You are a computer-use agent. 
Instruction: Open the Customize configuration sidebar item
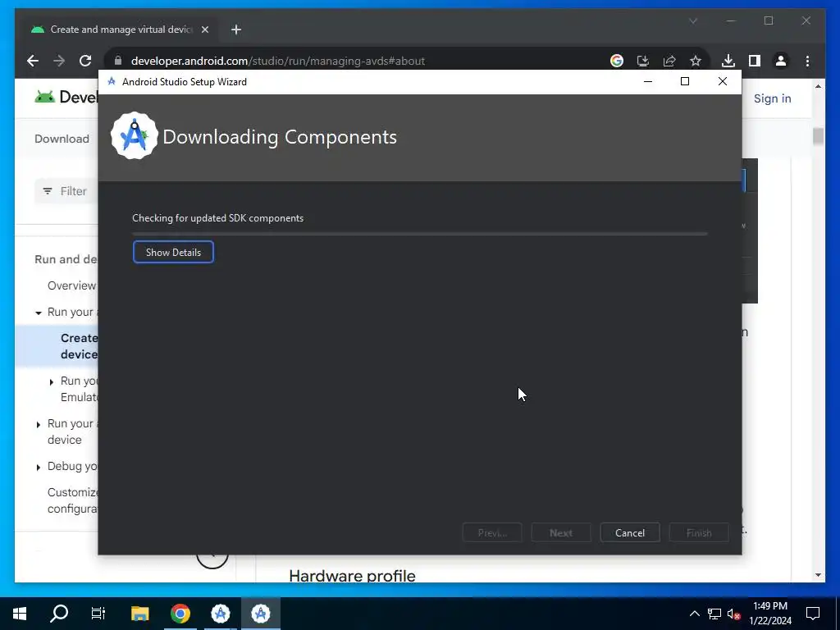point(72,500)
